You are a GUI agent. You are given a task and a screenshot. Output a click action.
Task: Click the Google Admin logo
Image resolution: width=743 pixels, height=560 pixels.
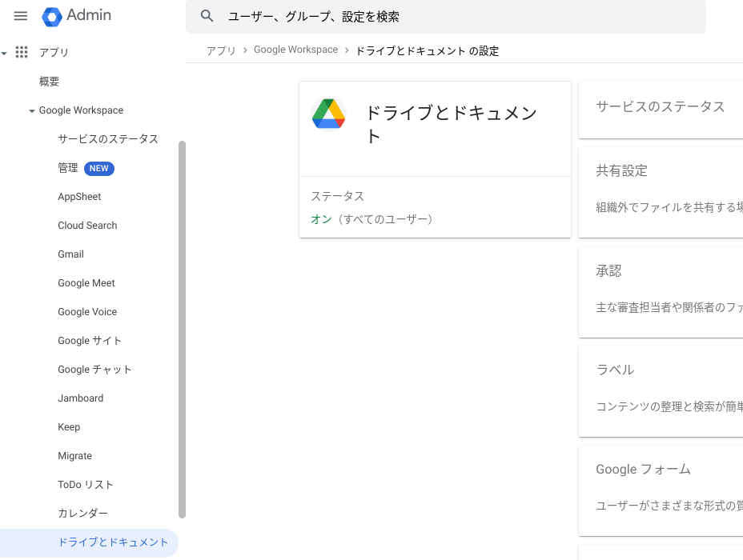[x=76, y=16]
